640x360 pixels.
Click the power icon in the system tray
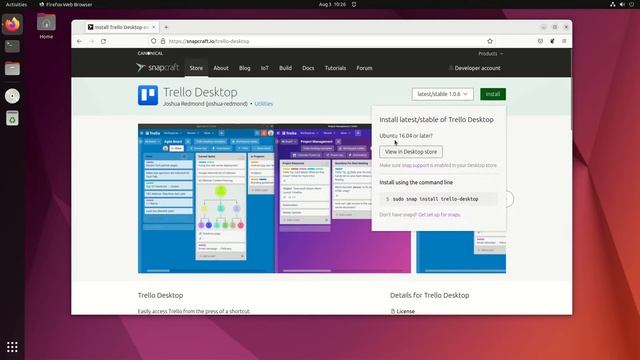[x=631, y=4]
